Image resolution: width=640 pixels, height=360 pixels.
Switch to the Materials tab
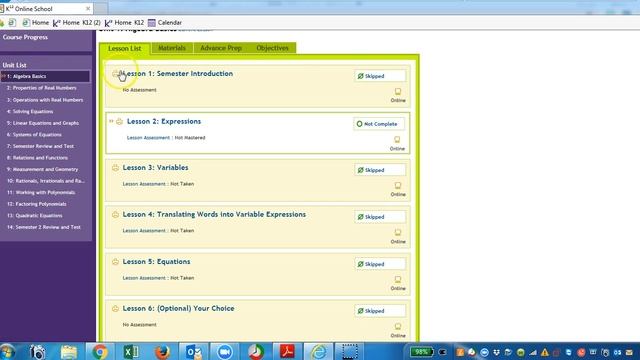(x=172, y=48)
